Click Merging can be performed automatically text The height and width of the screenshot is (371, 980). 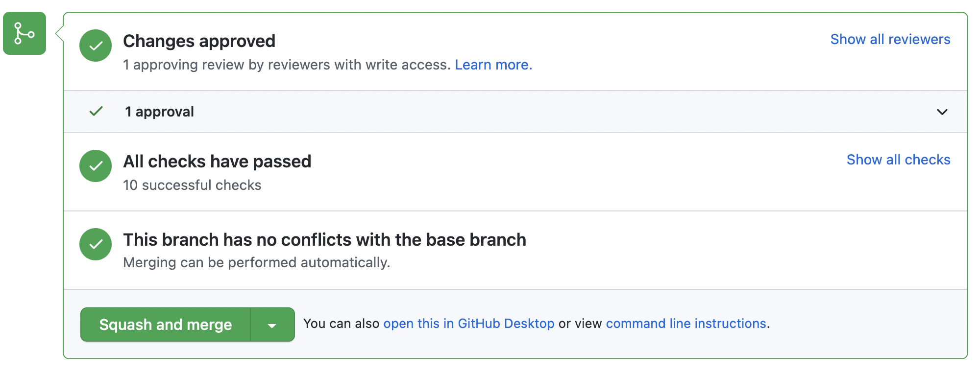pos(257,262)
